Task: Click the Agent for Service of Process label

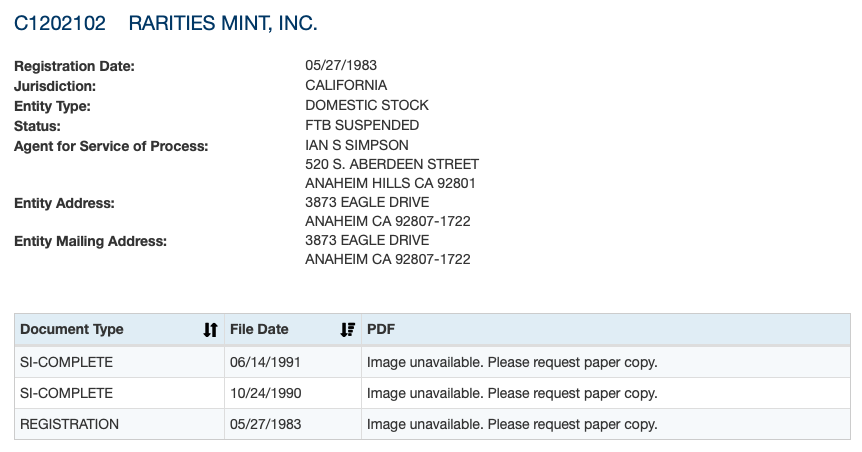Action: tap(111, 147)
